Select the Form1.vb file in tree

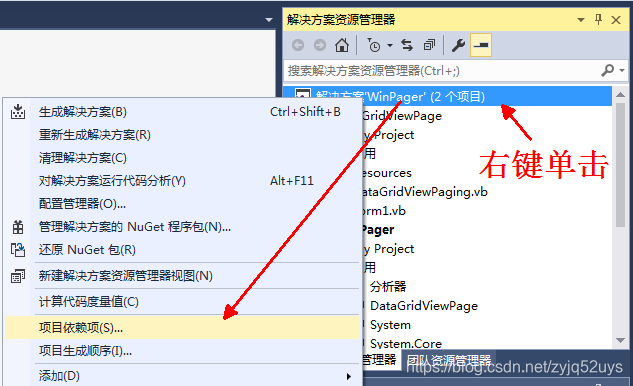(384, 211)
